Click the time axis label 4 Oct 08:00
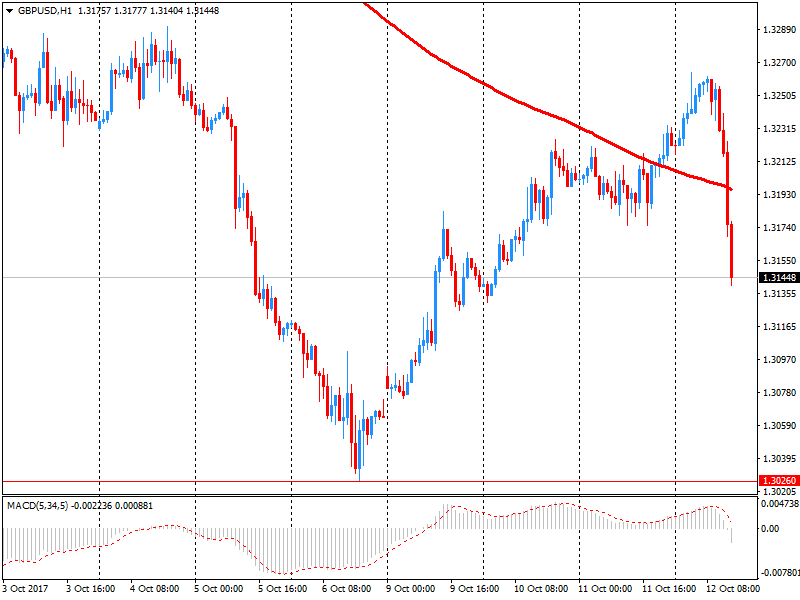Image resolution: width=800 pixels, height=600 pixels. tap(155, 588)
